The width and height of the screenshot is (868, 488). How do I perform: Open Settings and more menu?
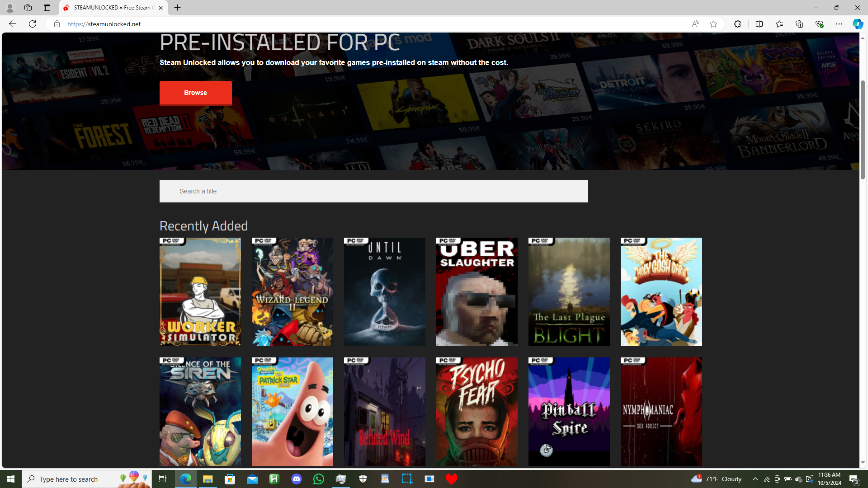point(839,24)
